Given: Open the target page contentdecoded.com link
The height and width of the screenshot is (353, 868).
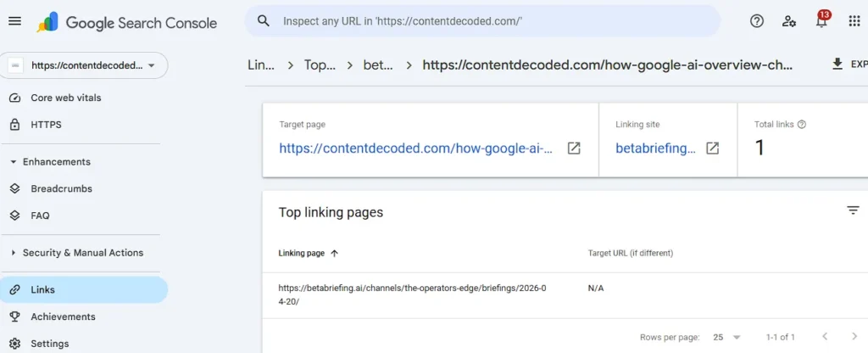Looking at the screenshot, I should [415, 148].
